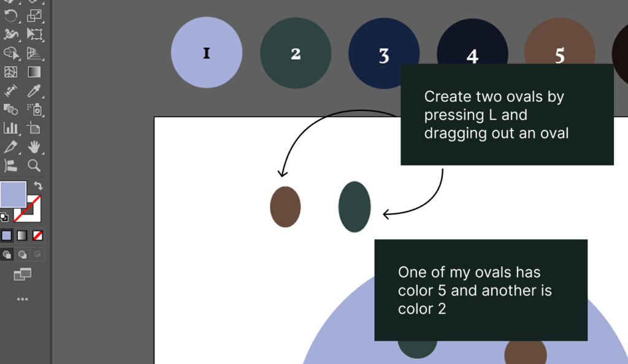This screenshot has width=628, height=364.
Task: Select the Measure tool
Action: pyautogui.click(x=11, y=91)
